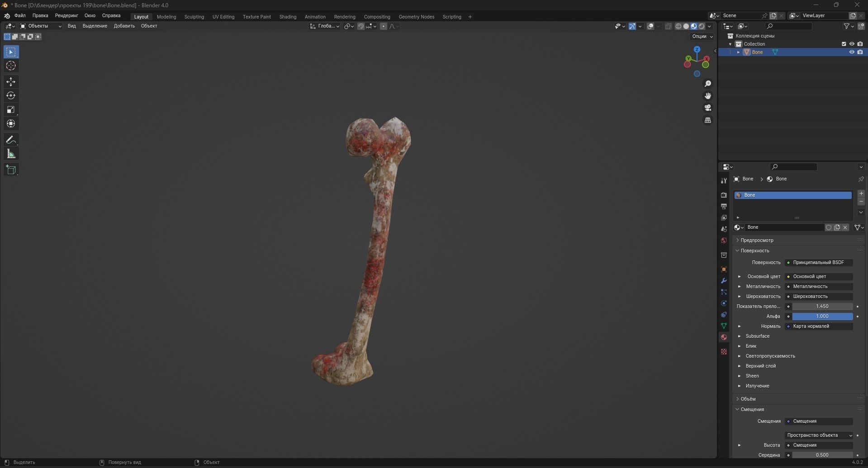Toggle camera view icon in viewport
Viewport: 868px width, 468px height.
click(708, 108)
